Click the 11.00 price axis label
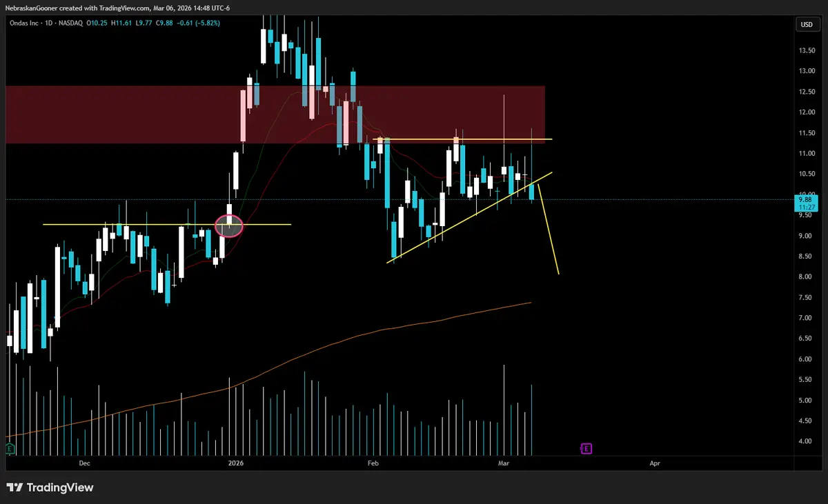The height and width of the screenshot is (504, 828). click(807, 154)
